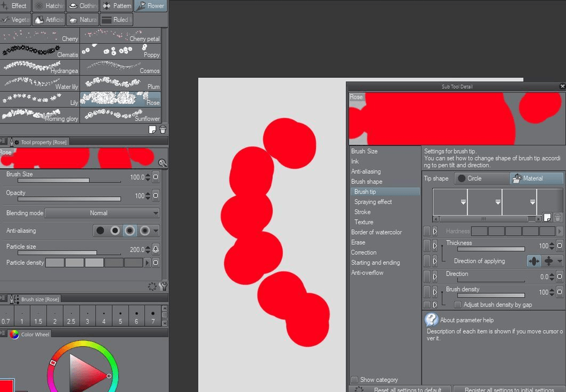Open Particle size dynamics settings icon
The width and height of the screenshot is (566, 392).
click(x=156, y=249)
